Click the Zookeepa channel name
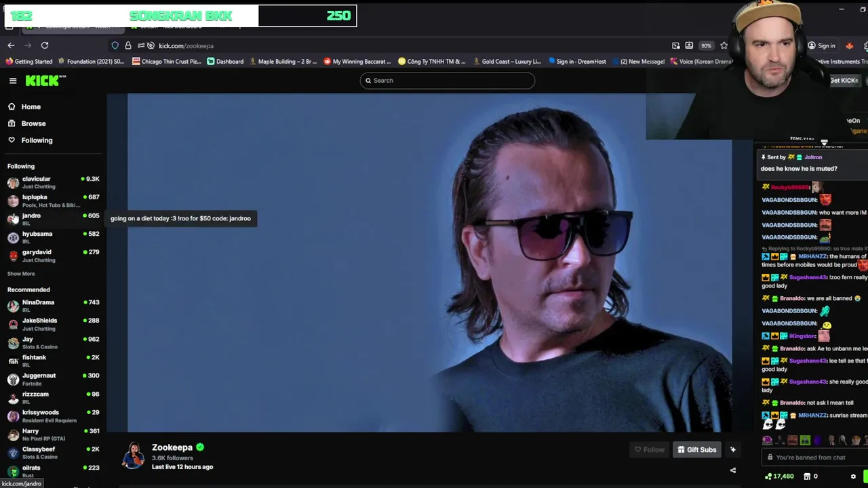The image size is (868, 488). click(x=172, y=447)
